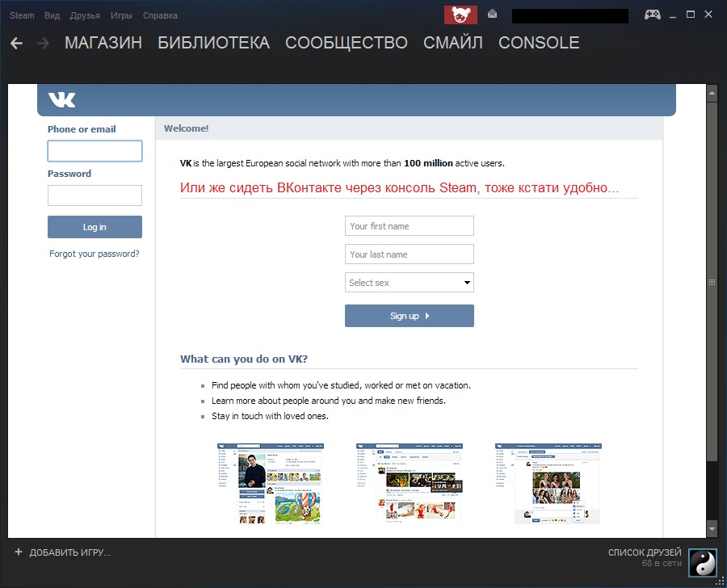Go back with the left arrow

pyautogui.click(x=17, y=43)
